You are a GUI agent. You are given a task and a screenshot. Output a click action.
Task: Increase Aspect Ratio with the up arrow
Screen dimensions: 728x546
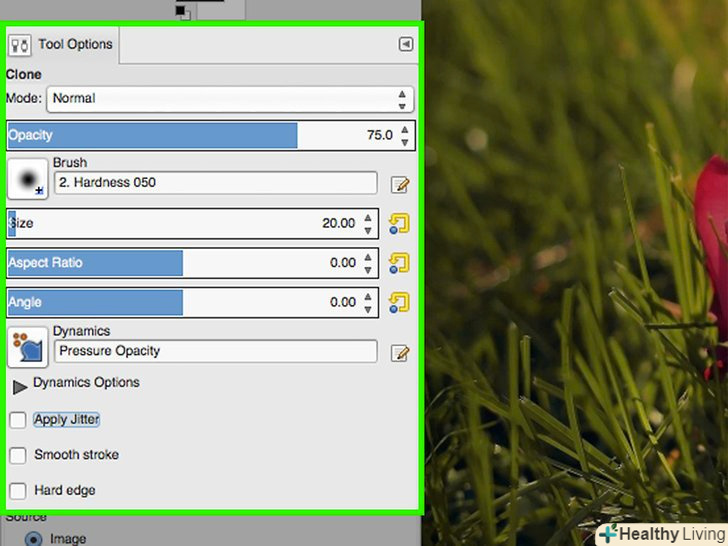point(368,257)
